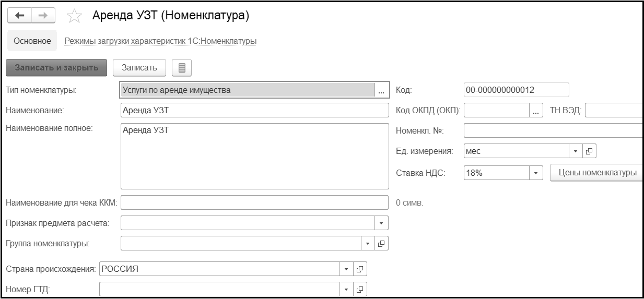644x299 pixels.
Task: Open Группа номенклатуры item with the open-form icon
Action: tap(382, 243)
